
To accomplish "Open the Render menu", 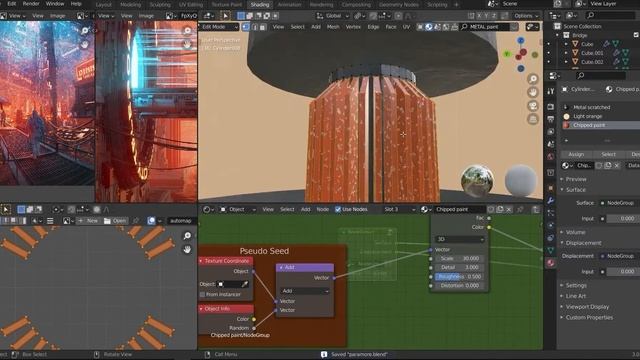I will 31,4.
